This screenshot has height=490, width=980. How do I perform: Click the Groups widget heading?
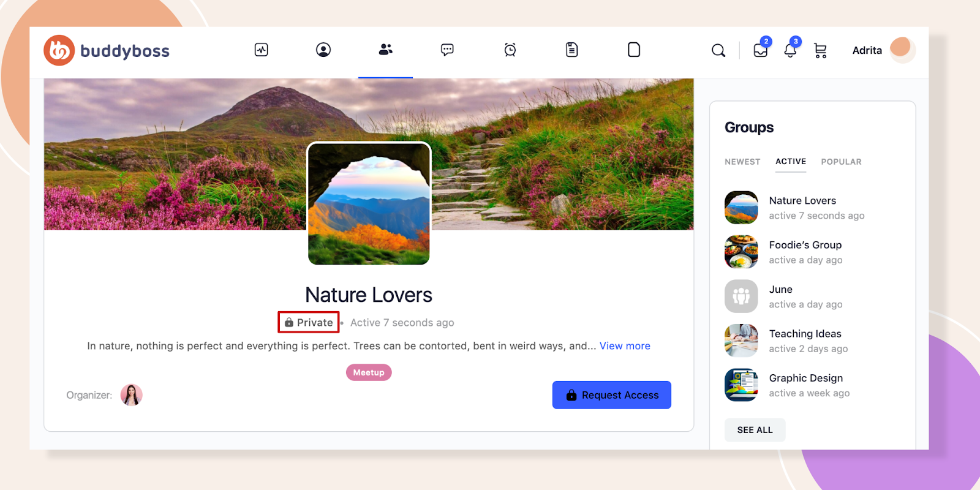[x=749, y=127]
